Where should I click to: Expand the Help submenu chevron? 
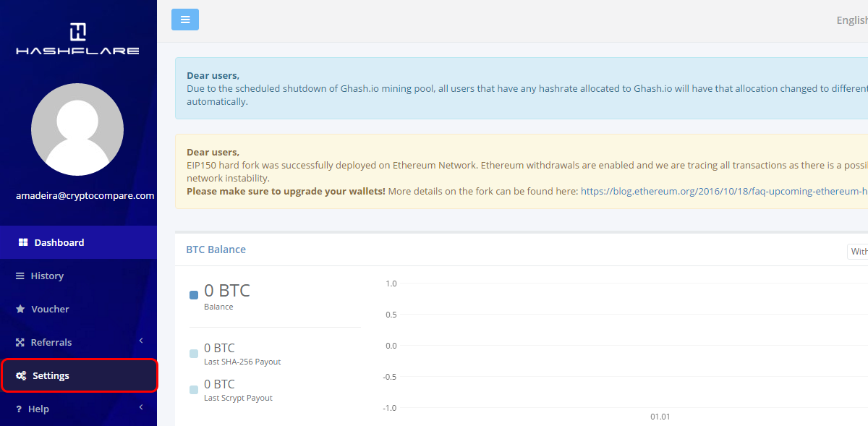(141, 407)
